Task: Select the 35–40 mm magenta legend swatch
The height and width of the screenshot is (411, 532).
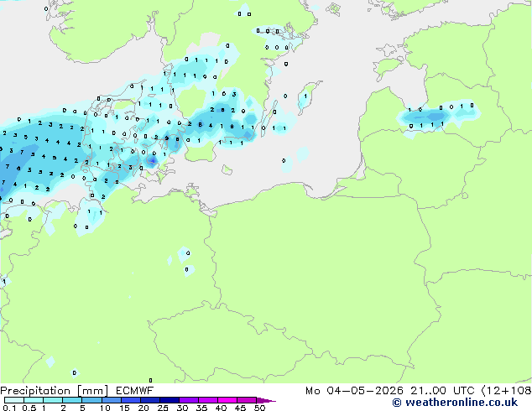Action: coord(207,400)
